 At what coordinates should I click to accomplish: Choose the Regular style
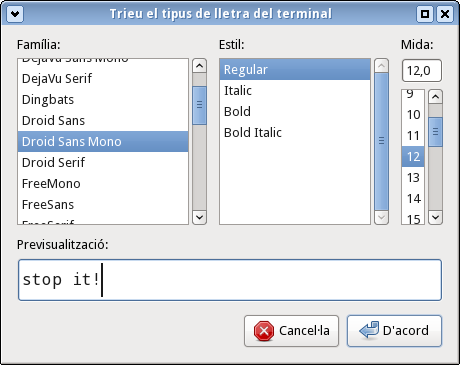[295, 70]
